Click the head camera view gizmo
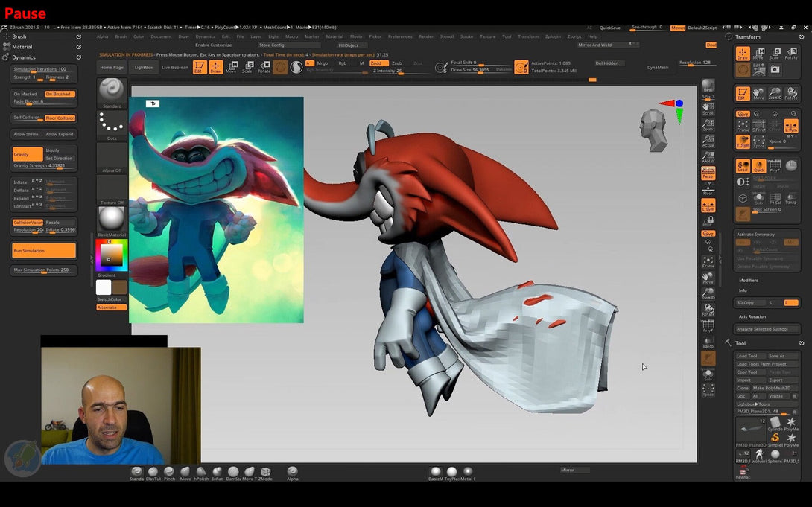The width and height of the screenshot is (812, 507). (653, 130)
